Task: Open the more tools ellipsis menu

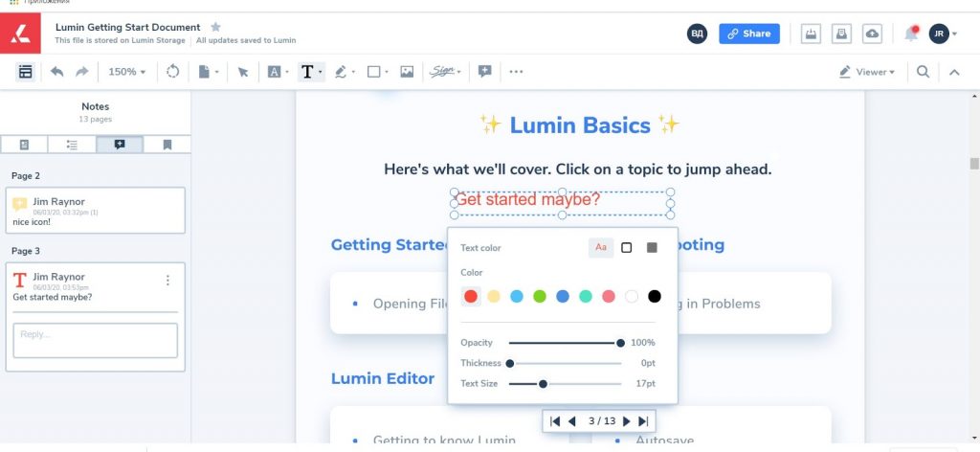Action: [x=516, y=72]
